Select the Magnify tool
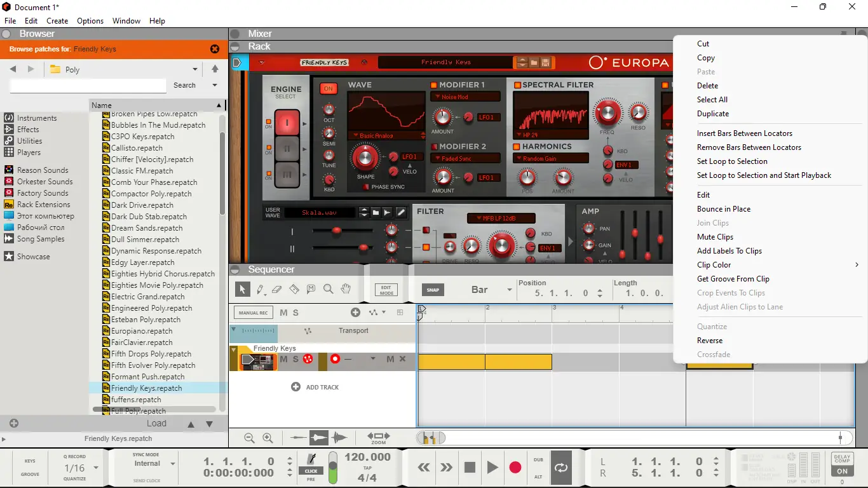 click(x=328, y=290)
